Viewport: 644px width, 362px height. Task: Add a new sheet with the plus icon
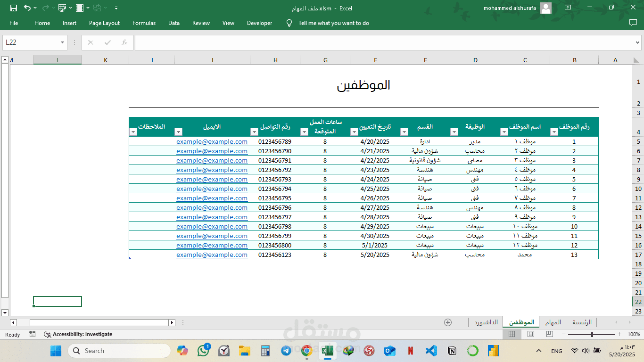click(x=448, y=322)
